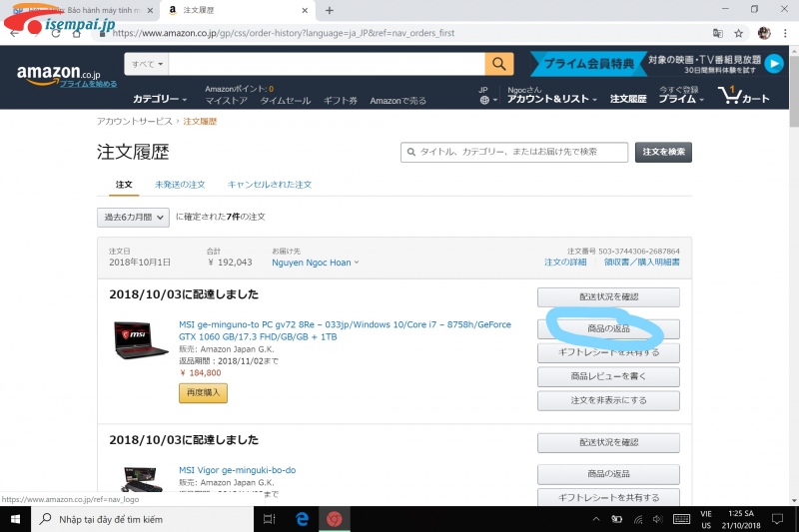The image size is (799, 532).
Task: Expand the Nguyen Ngoc Hoan address dropdown
Action: (x=315, y=263)
